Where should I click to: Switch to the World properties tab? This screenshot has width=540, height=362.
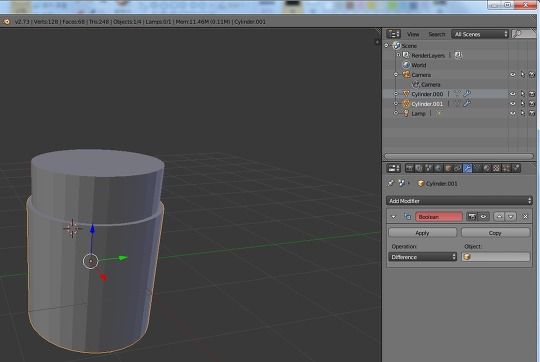[438, 168]
